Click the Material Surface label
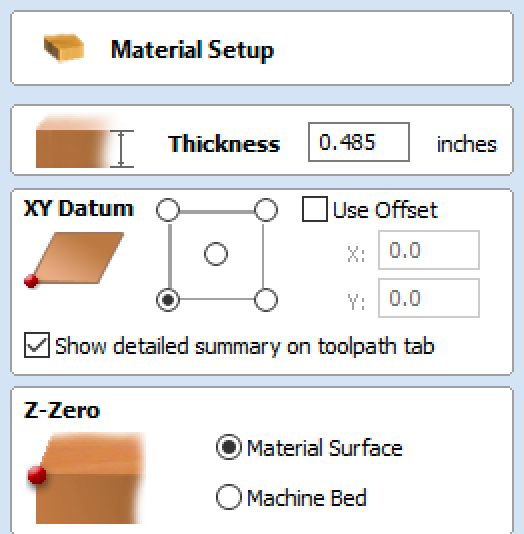This screenshot has height=534, width=524. click(x=325, y=448)
